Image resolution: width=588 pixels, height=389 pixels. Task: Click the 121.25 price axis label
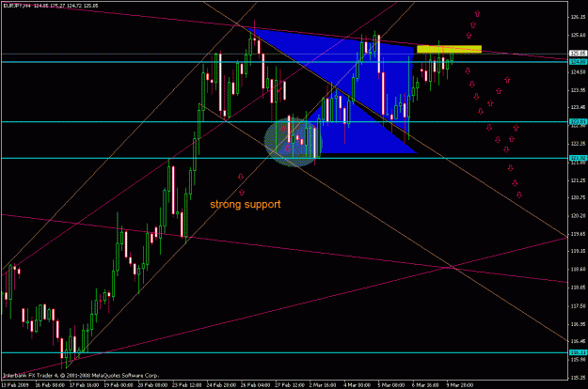[578, 180]
